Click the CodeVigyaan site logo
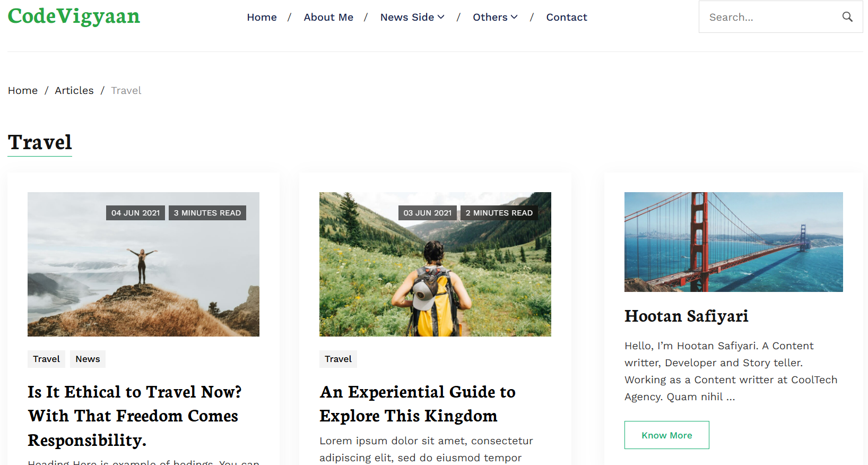 (74, 16)
